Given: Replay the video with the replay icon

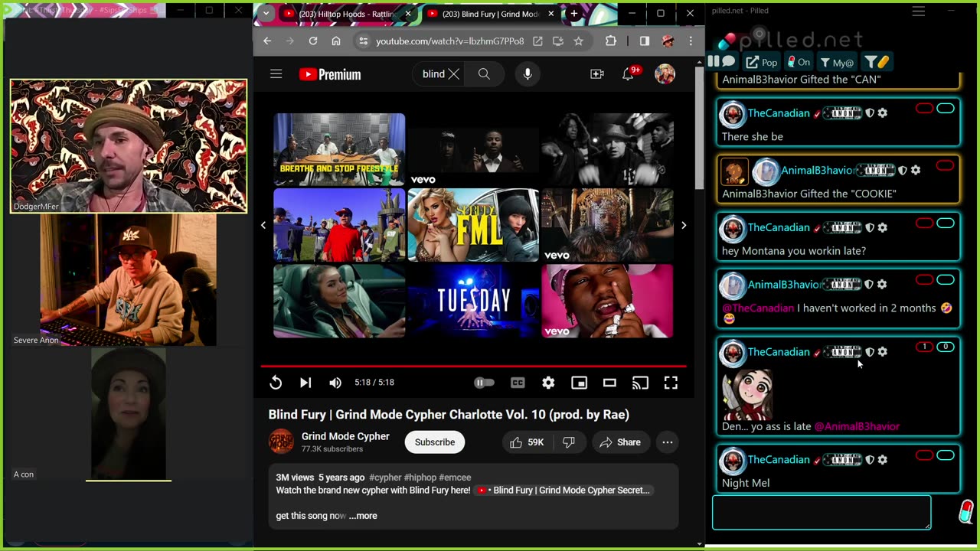Looking at the screenshot, I should pyautogui.click(x=276, y=383).
